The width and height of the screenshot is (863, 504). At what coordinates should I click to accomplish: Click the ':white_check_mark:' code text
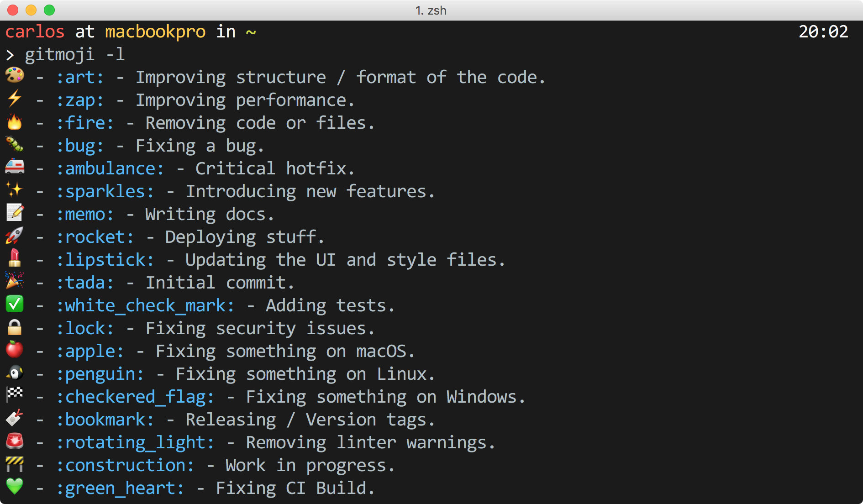[145, 305]
